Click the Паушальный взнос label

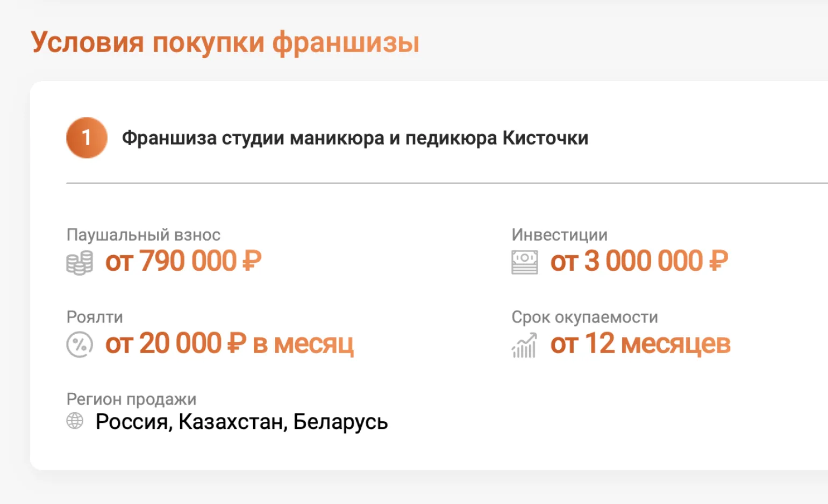coord(143,235)
